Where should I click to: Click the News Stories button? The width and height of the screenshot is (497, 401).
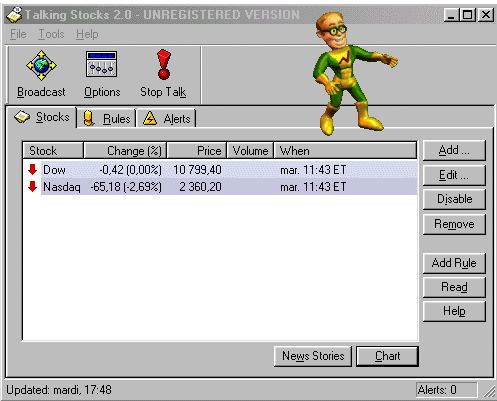click(x=313, y=356)
